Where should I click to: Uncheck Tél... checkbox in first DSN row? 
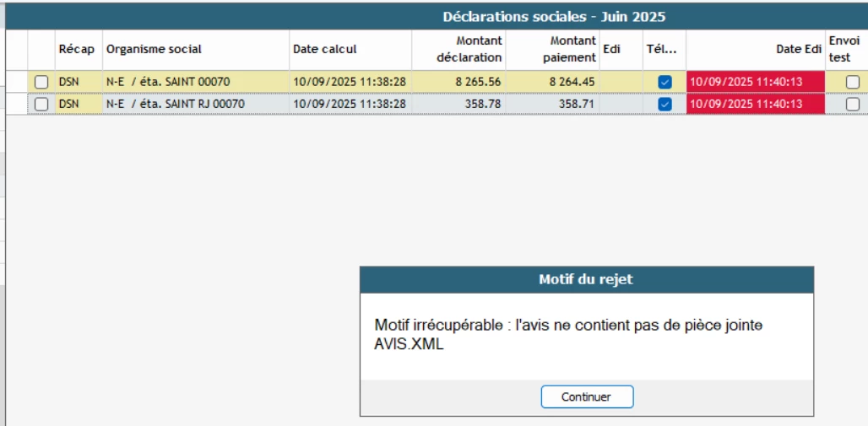coord(665,82)
